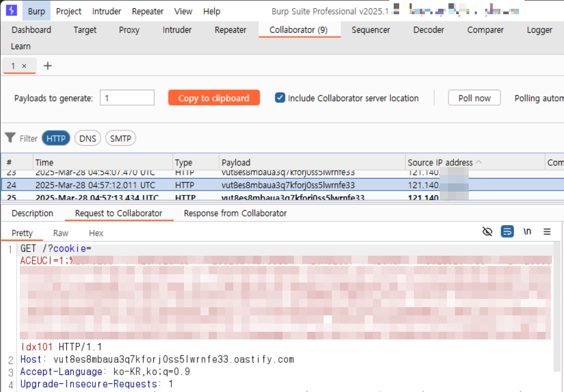Select interaction row number 23
The width and height of the screenshot is (564, 392).
282,173
